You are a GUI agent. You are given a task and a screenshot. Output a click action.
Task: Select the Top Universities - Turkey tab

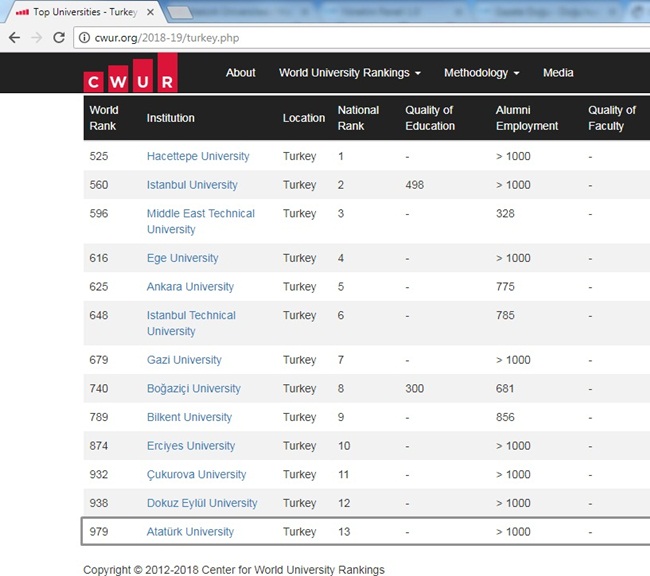pos(83,12)
